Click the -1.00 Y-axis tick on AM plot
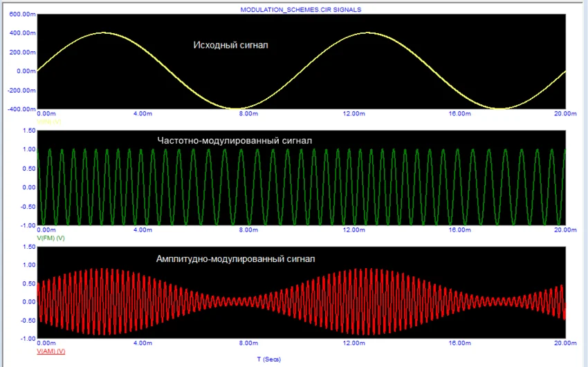This screenshot has height=367, width=588. tap(27, 339)
